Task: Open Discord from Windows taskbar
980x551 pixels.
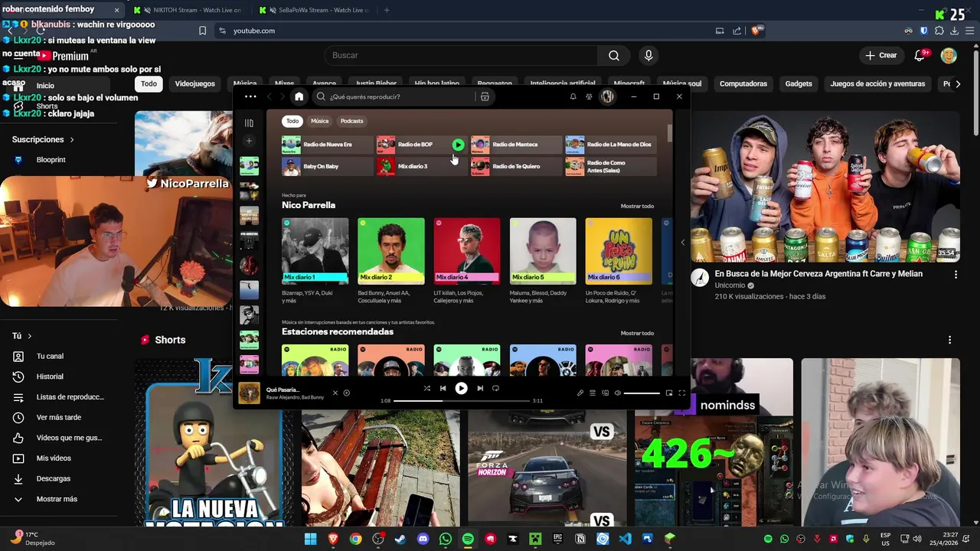Action: 423,539
